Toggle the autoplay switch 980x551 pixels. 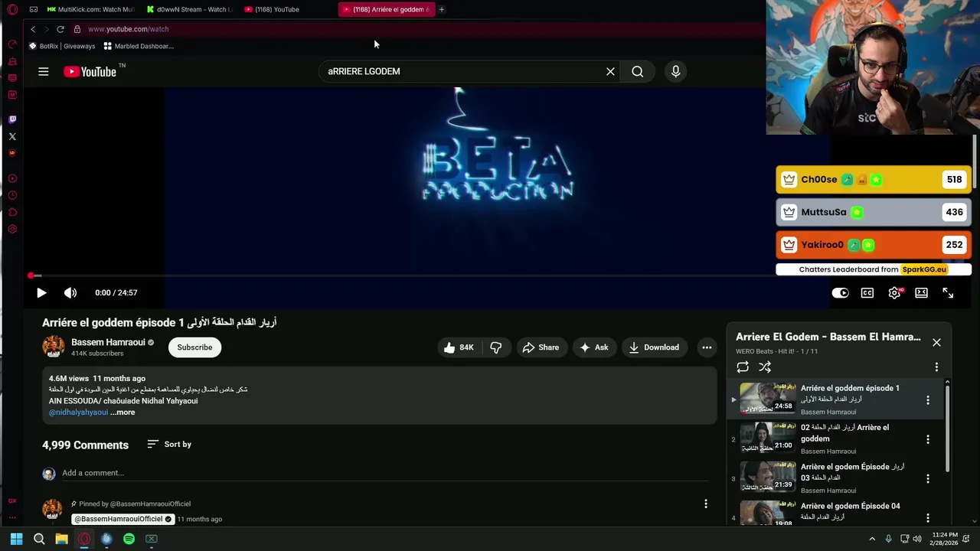tap(840, 293)
